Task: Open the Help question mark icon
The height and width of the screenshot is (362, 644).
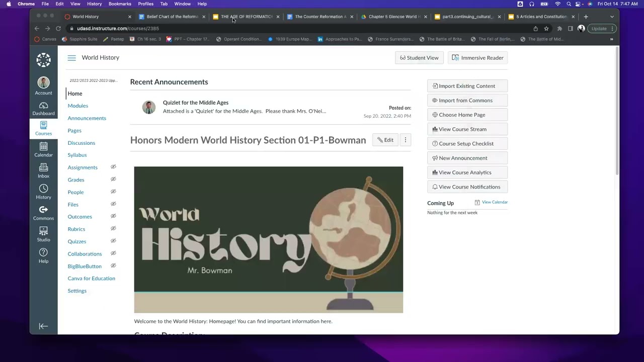Action: pos(43,252)
